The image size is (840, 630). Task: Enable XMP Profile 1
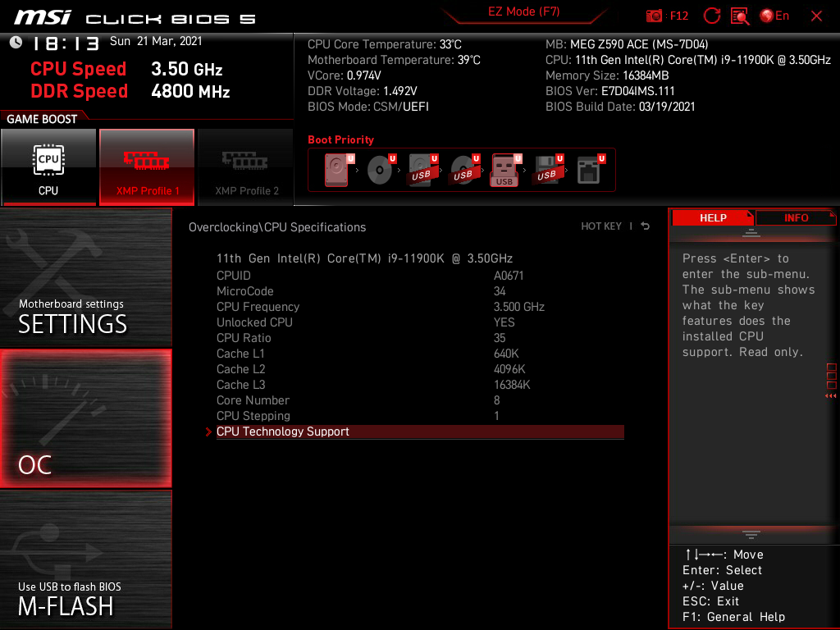pos(147,167)
